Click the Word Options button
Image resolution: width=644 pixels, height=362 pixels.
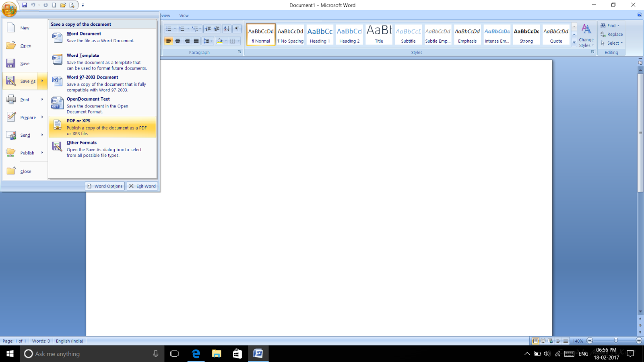click(105, 186)
